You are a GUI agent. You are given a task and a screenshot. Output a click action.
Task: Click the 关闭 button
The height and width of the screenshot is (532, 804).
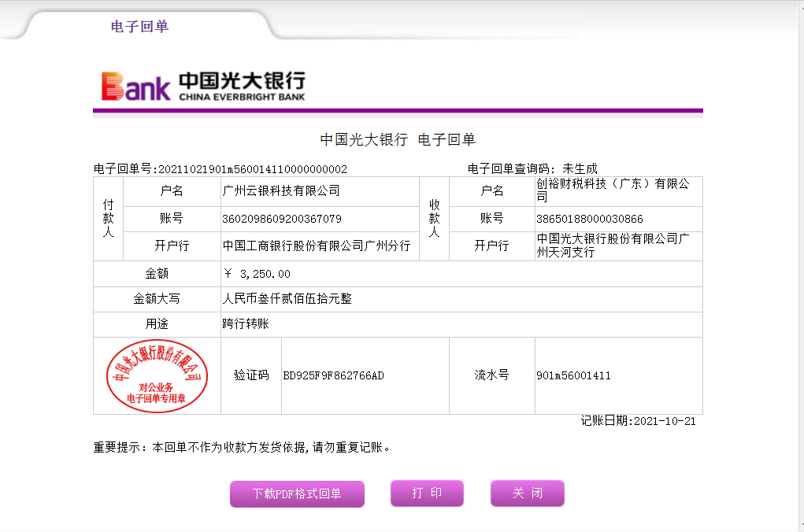528,493
